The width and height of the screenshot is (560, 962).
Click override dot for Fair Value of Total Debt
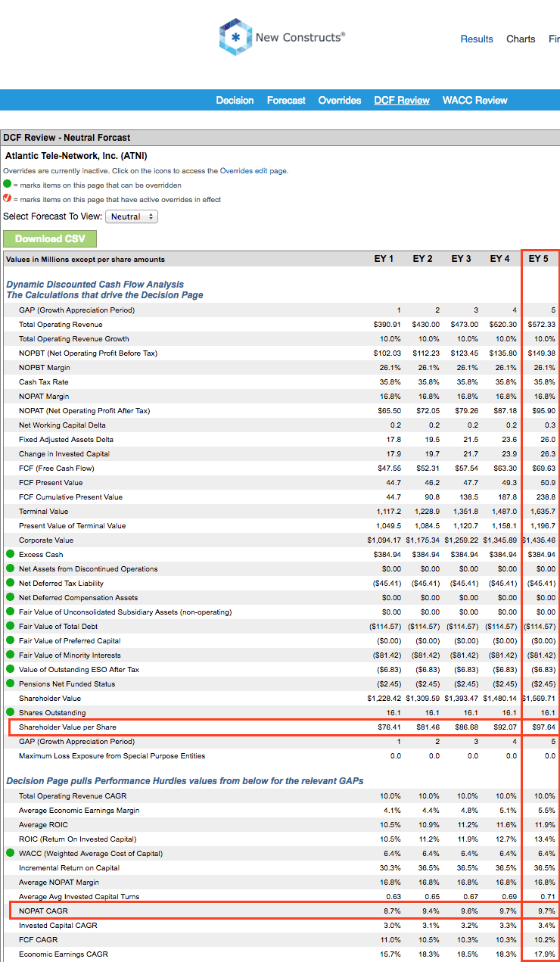tap(10, 626)
